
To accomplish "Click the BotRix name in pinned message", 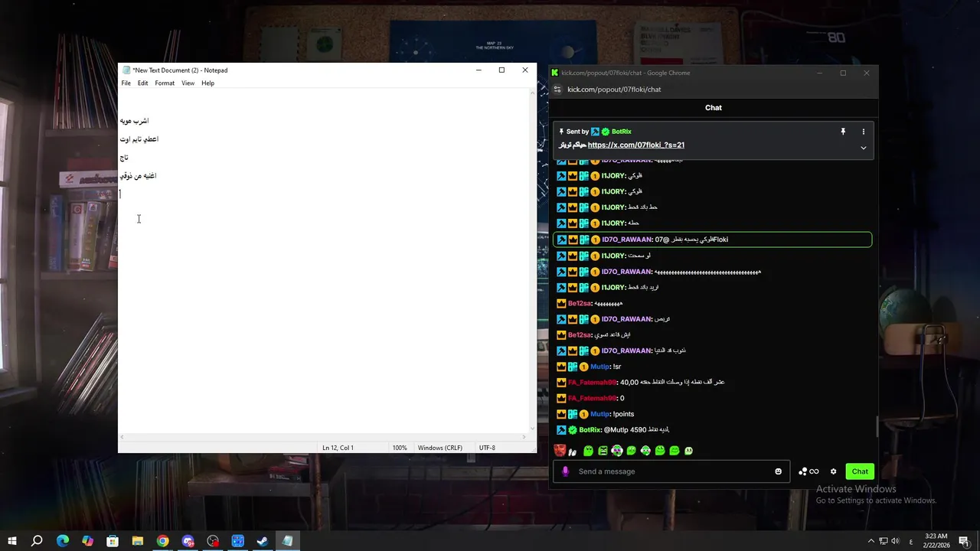I will (622, 132).
